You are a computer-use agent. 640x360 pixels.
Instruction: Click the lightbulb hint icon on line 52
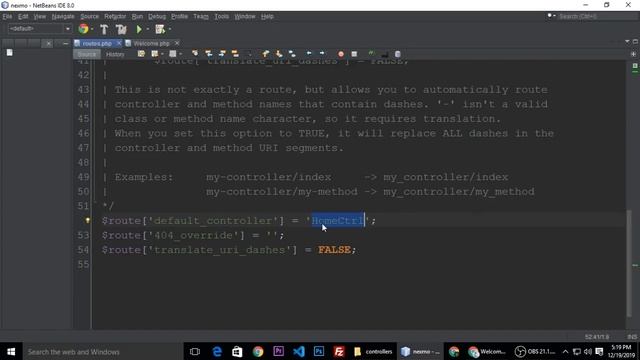pyautogui.click(x=87, y=221)
